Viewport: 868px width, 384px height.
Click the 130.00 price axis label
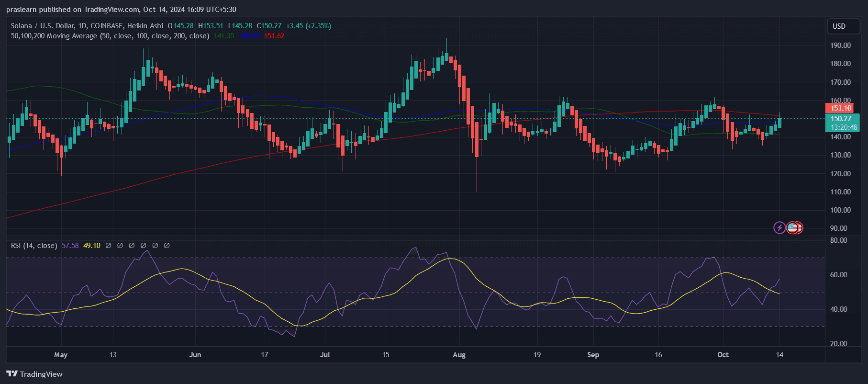tap(841, 155)
